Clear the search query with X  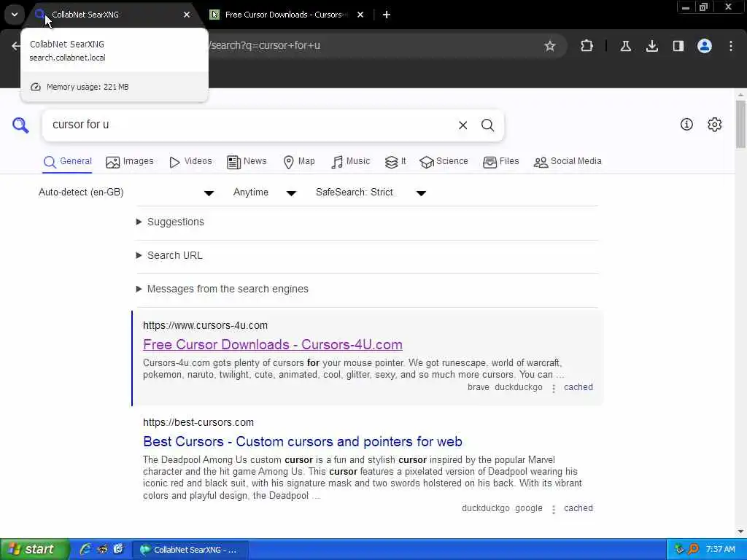click(462, 125)
